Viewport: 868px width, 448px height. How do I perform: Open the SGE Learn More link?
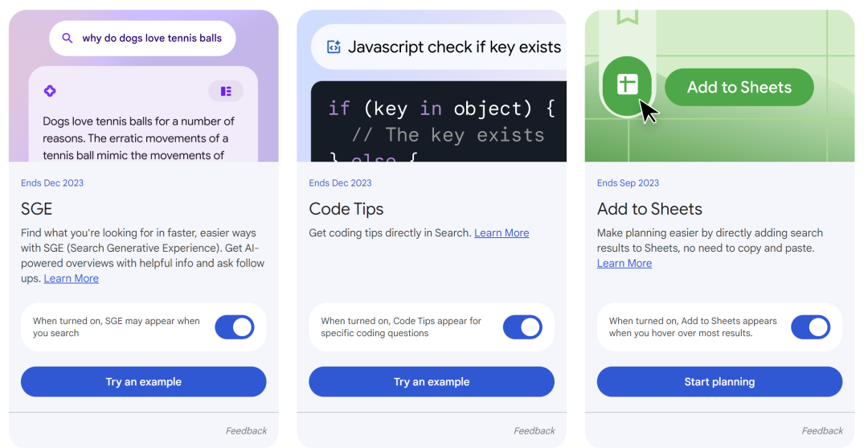click(x=72, y=278)
